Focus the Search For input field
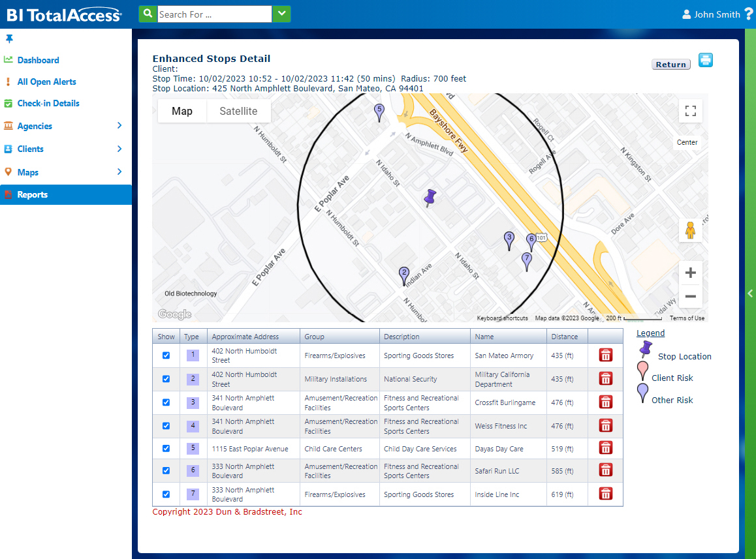756x559 pixels. click(x=215, y=14)
